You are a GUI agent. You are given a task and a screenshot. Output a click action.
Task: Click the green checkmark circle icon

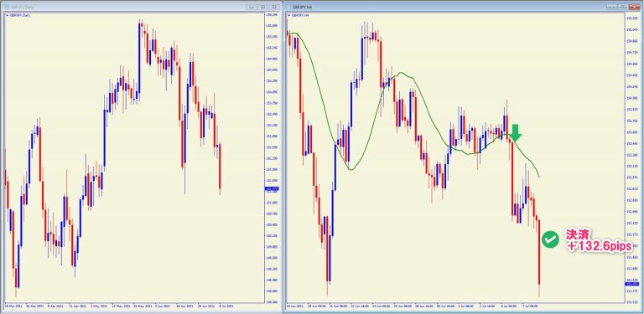550,239
